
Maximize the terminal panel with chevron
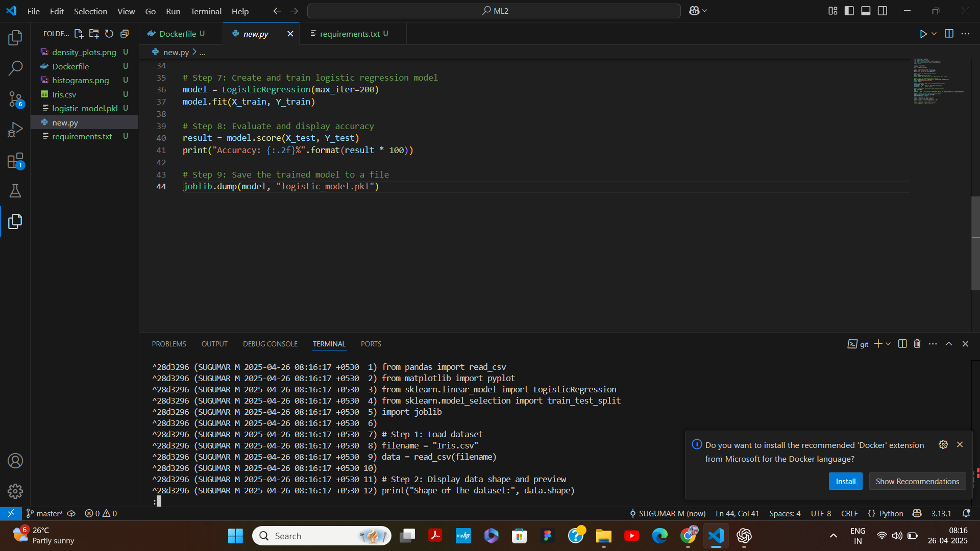(x=949, y=344)
